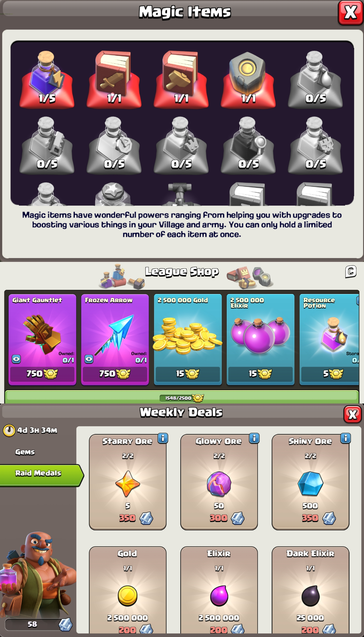Click the info icon on Glowy Ore
364x637 pixels.
[254, 438]
